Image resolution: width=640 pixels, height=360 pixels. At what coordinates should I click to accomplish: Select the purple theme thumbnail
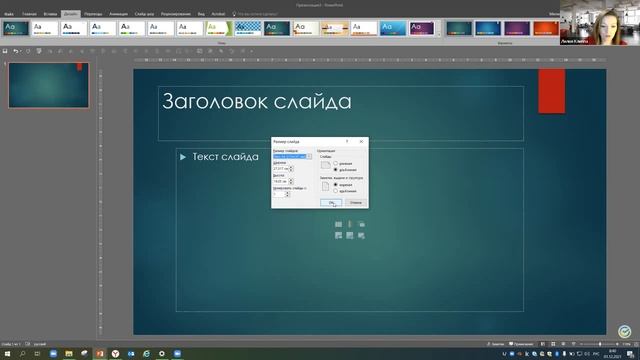422,29
